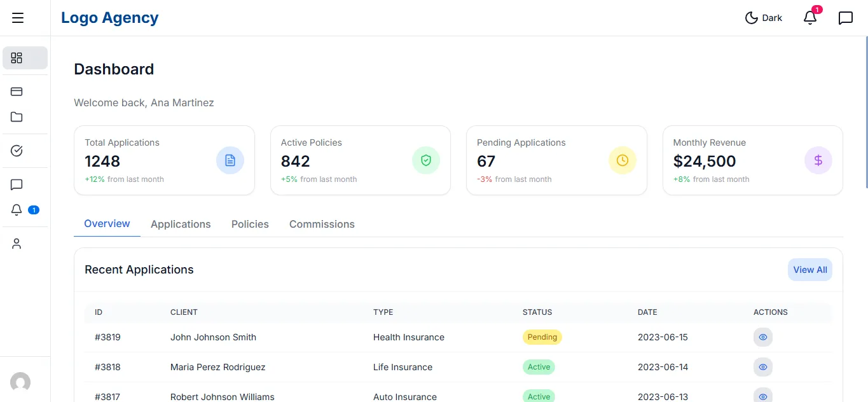
Task: Open the credit card sidebar icon
Action: click(x=17, y=92)
